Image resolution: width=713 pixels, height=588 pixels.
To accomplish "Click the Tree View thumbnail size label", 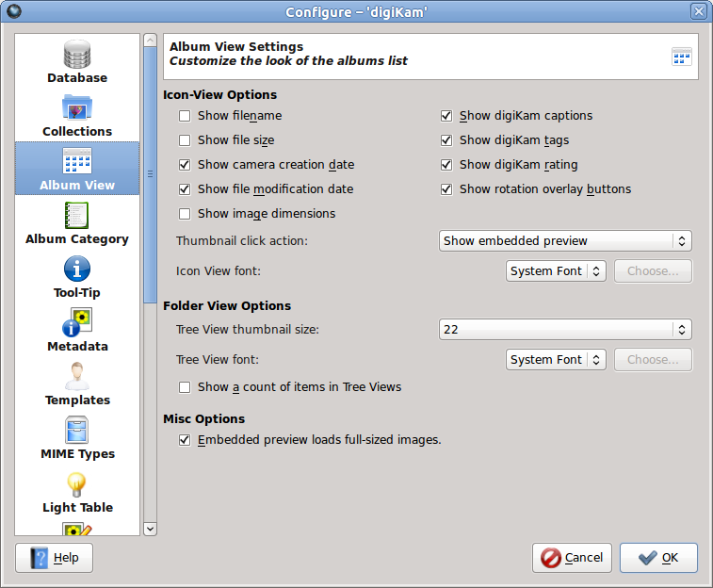I will pyautogui.click(x=248, y=329).
